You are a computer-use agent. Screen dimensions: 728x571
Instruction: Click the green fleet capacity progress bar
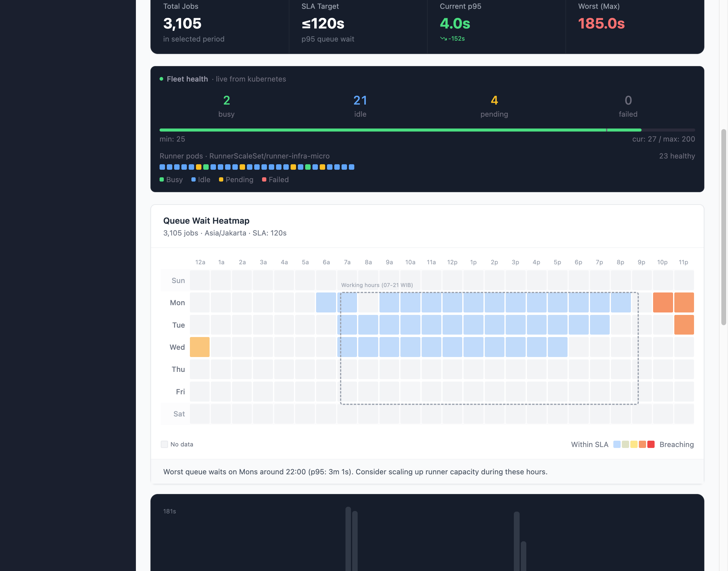click(x=400, y=130)
